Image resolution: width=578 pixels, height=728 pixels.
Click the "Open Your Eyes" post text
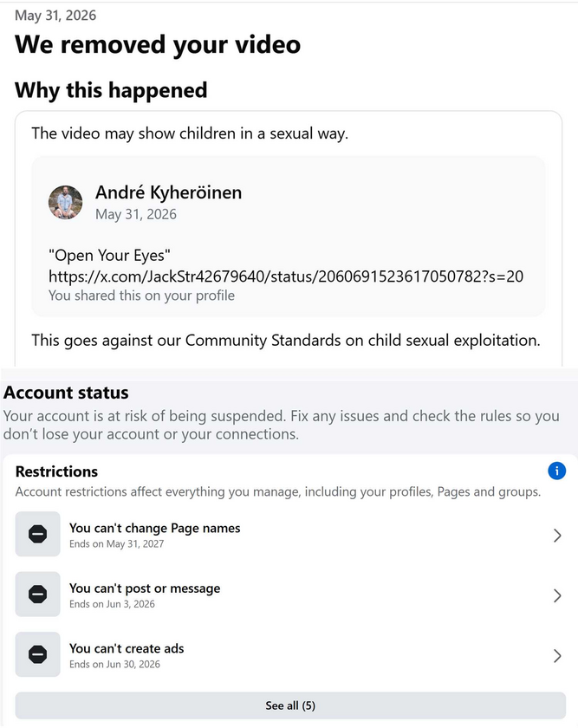[x=109, y=256]
